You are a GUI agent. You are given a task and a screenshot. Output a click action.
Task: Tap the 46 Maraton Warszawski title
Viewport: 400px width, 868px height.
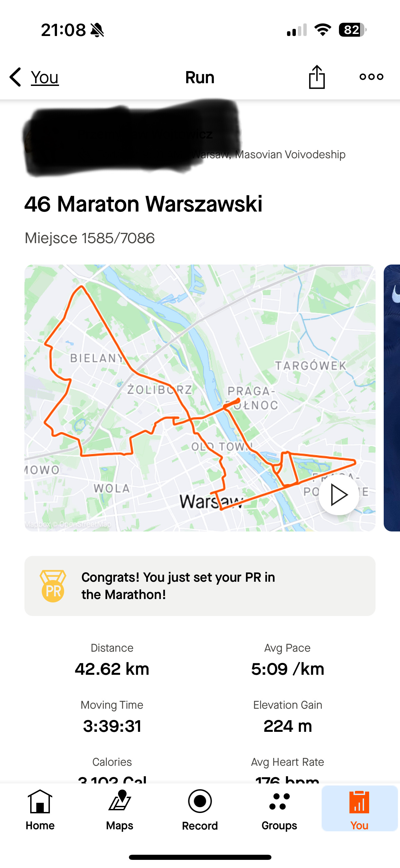point(143,204)
